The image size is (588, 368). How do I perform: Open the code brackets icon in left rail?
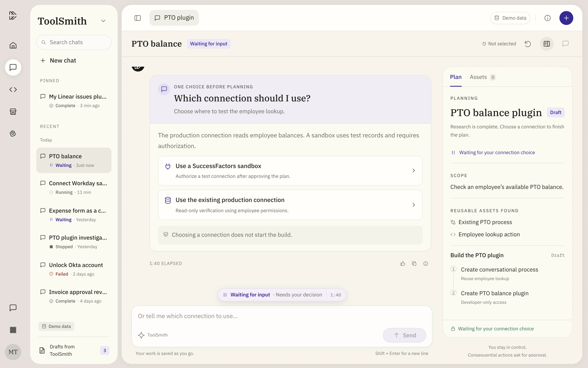[13, 90]
